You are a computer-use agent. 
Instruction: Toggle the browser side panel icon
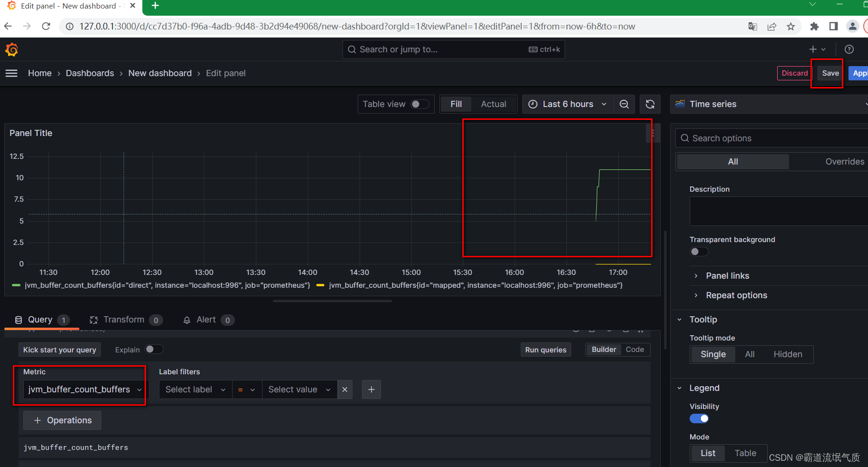[x=833, y=26]
